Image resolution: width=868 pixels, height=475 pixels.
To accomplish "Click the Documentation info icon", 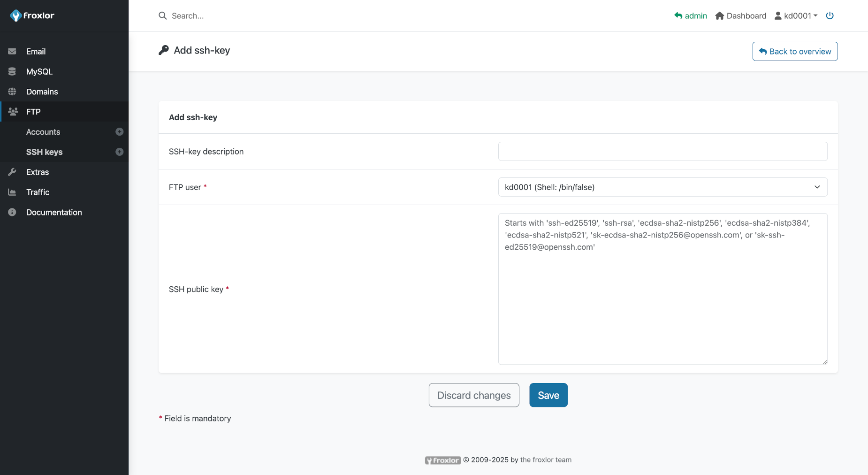I will (x=12, y=212).
